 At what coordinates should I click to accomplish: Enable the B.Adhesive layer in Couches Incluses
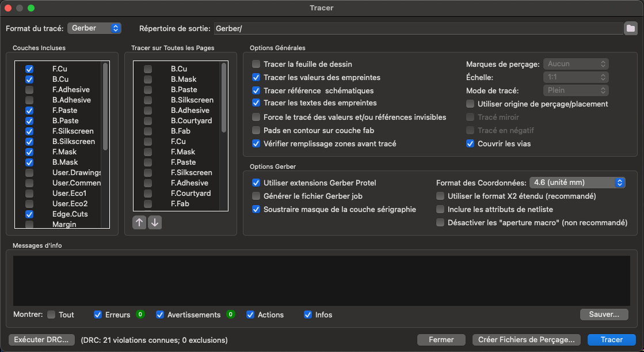coord(29,100)
